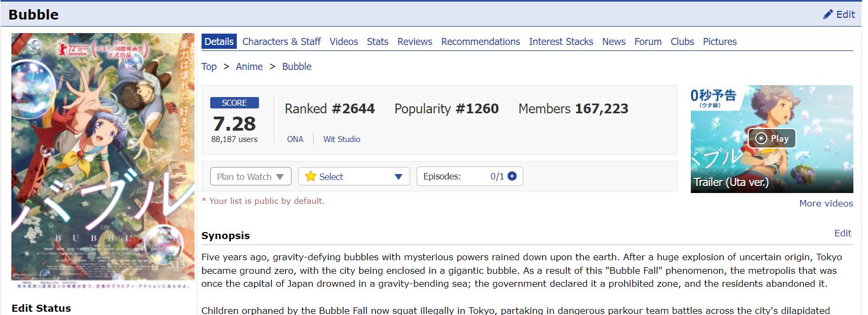The height and width of the screenshot is (315, 868).
Task: Click the ONA type link
Action: click(295, 139)
